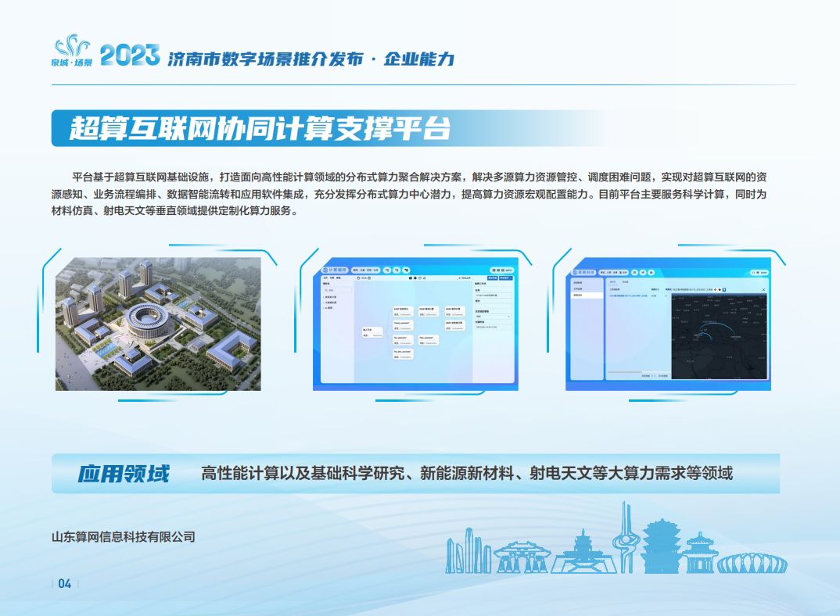Image resolution: width=840 pixels, height=616 pixels.
Task: Open the dark map dashboard screenshot thumbnail
Action: [x=668, y=324]
